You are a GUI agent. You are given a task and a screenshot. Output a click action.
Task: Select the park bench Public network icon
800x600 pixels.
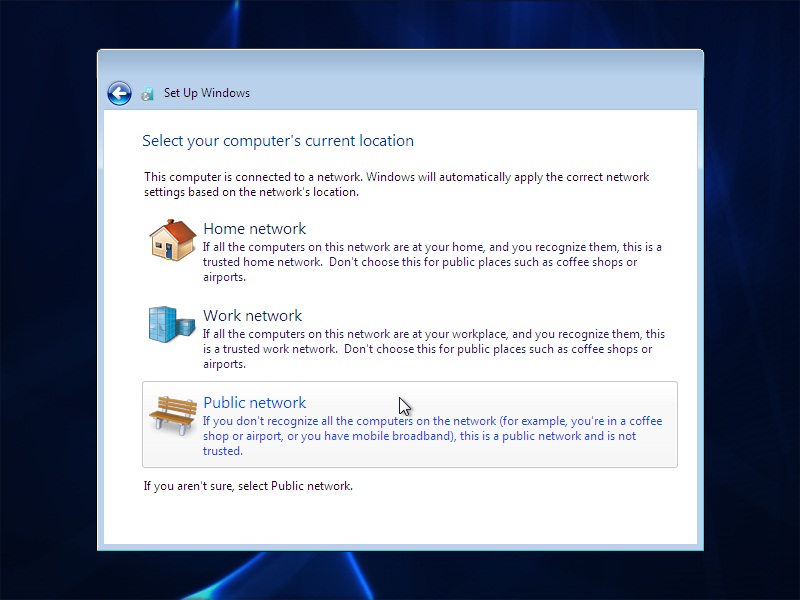[173, 415]
